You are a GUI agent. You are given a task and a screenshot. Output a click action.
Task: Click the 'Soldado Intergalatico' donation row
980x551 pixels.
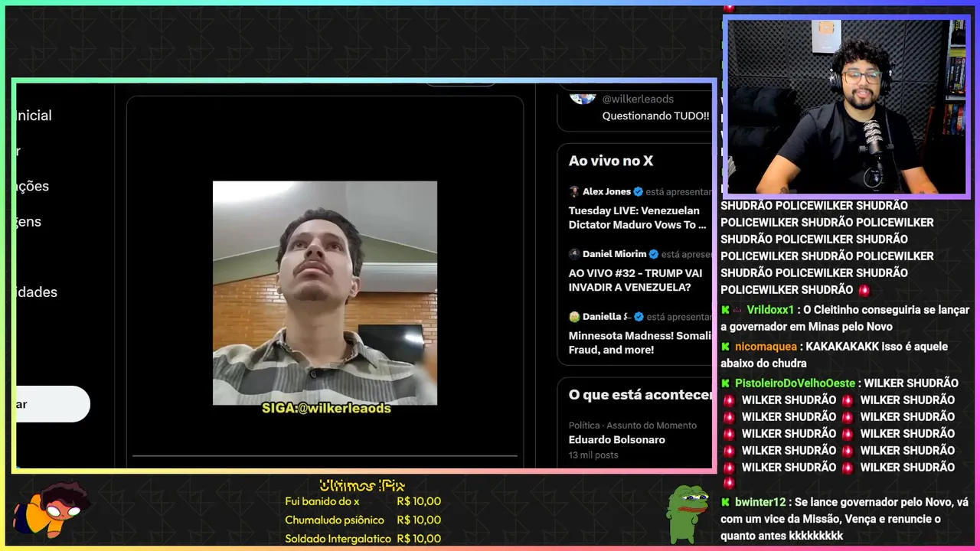[363, 538]
